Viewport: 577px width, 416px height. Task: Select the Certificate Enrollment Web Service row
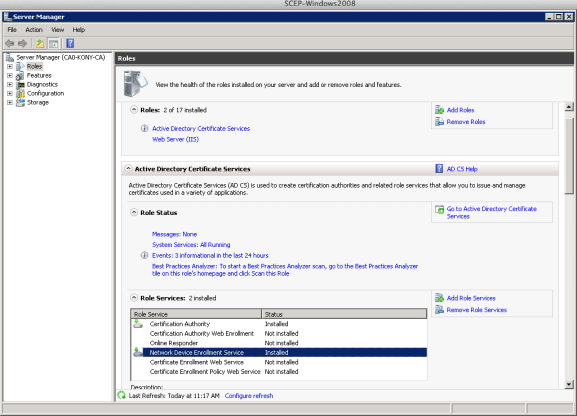coord(279,362)
